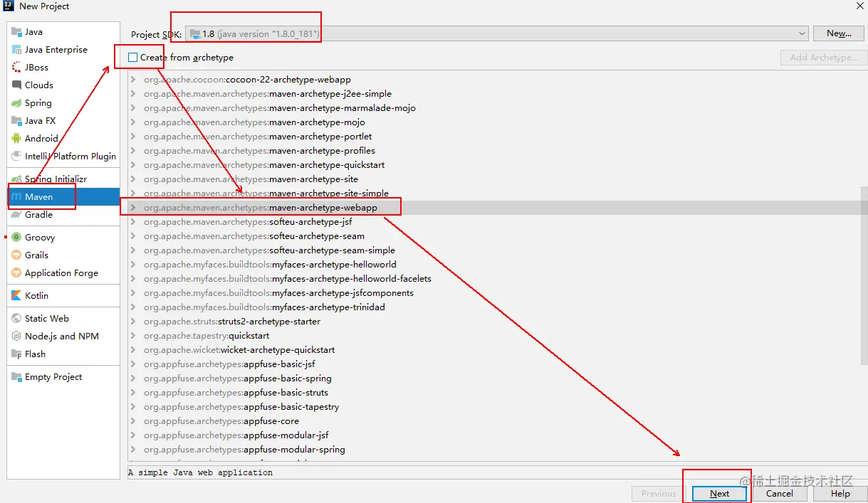Enable Create from archetype checkbox
This screenshot has width=868, height=503.
coord(133,58)
